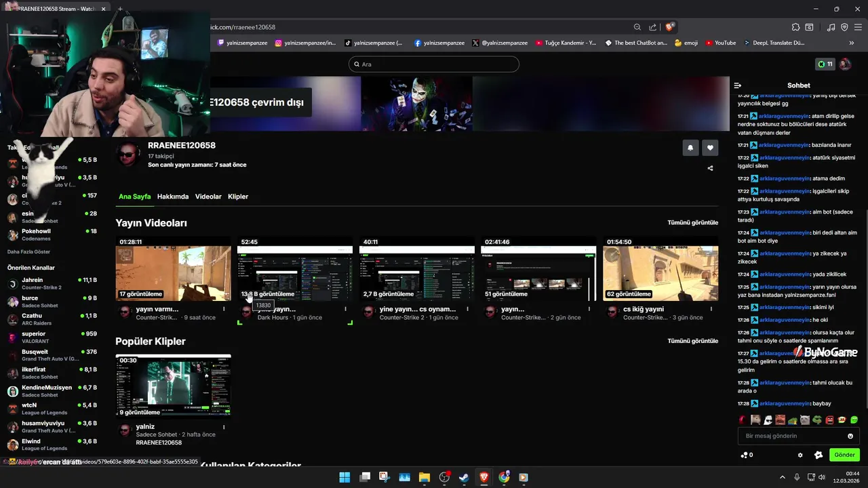868x488 pixels.
Task: Click the share icon below follow button
Action: click(710, 168)
